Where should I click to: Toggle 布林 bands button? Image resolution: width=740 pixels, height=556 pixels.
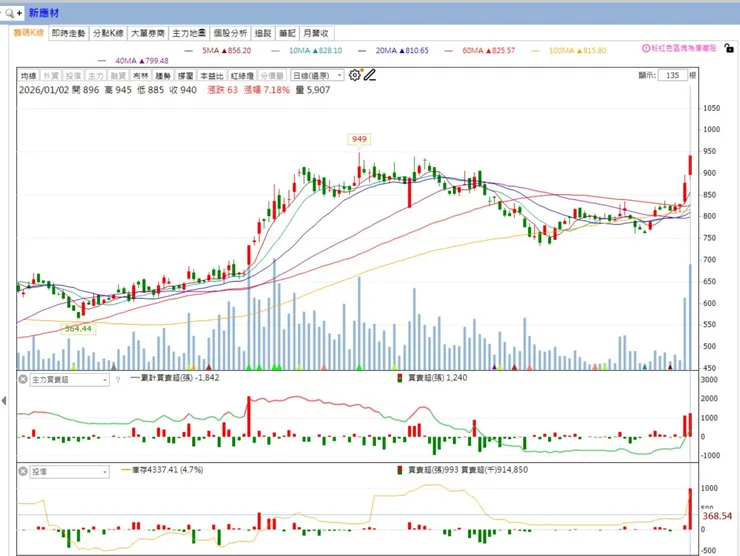[140, 76]
